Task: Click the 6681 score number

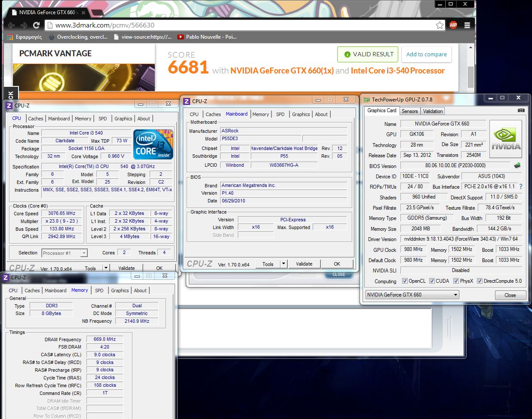Action: click(x=188, y=67)
